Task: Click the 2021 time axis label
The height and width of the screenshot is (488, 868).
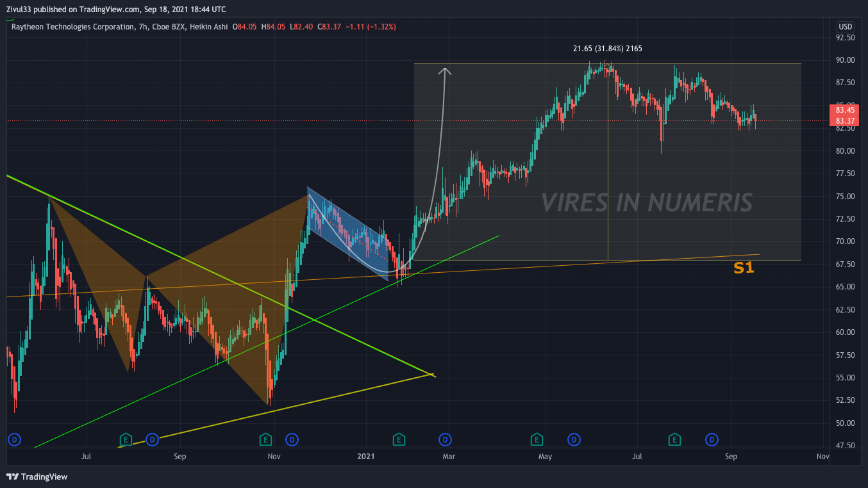Action: pyautogui.click(x=365, y=457)
